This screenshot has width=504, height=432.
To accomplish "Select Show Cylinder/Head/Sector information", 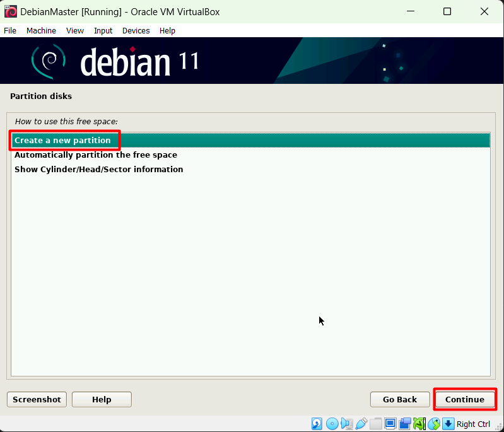I will (250, 170).
